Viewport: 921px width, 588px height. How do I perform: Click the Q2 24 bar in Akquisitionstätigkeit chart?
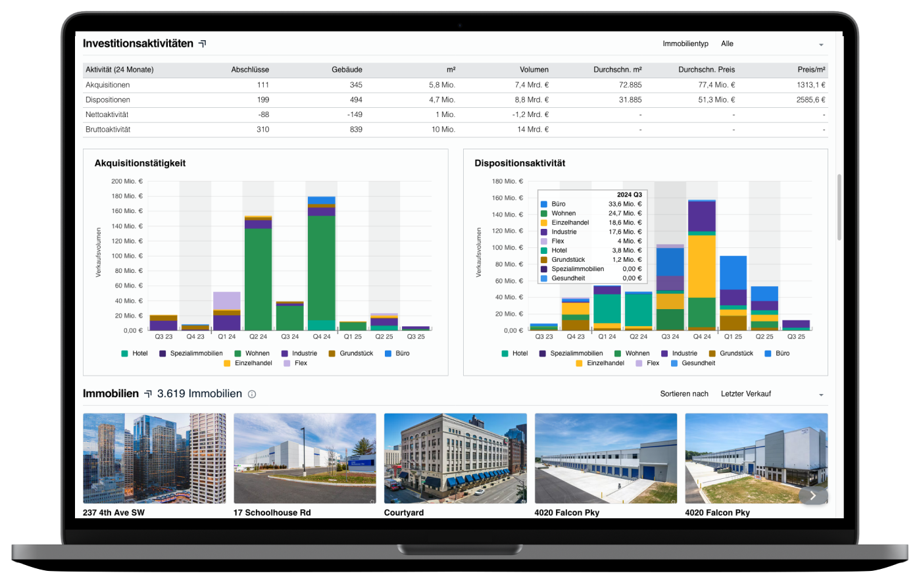point(258,276)
